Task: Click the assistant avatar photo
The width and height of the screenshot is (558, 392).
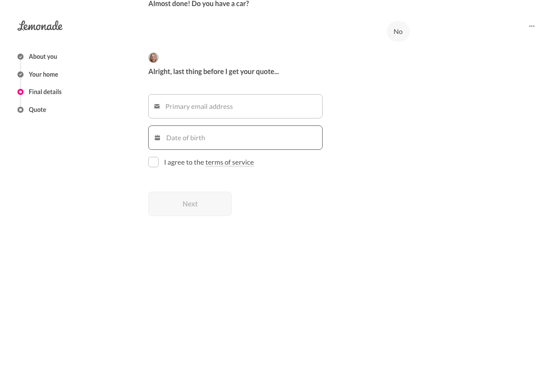Action: pyautogui.click(x=153, y=57)
